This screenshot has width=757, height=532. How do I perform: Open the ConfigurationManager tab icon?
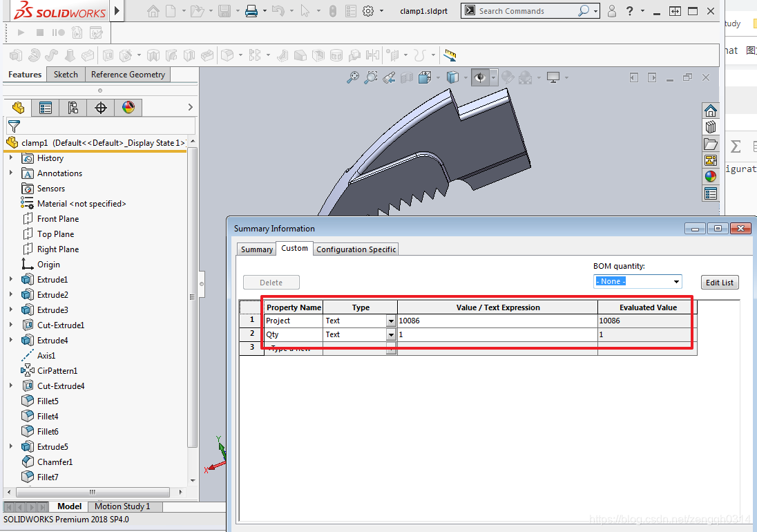[73, 108]
